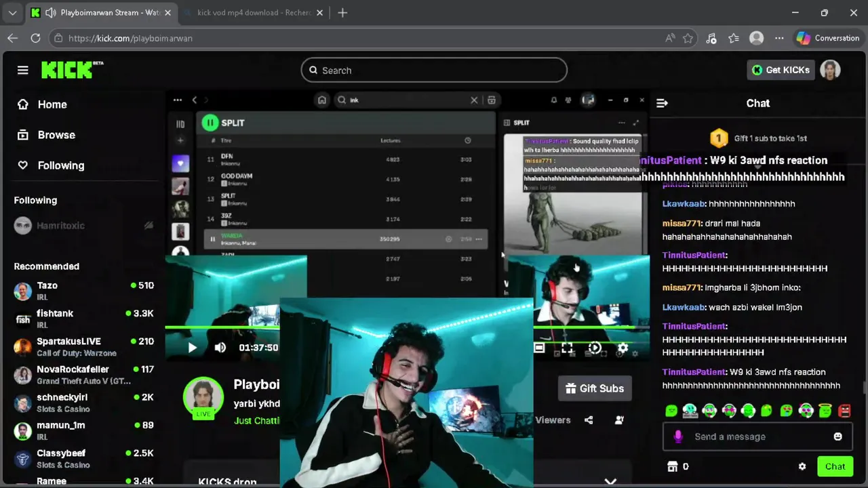Expand the now playing SPLIT panel

636,123
